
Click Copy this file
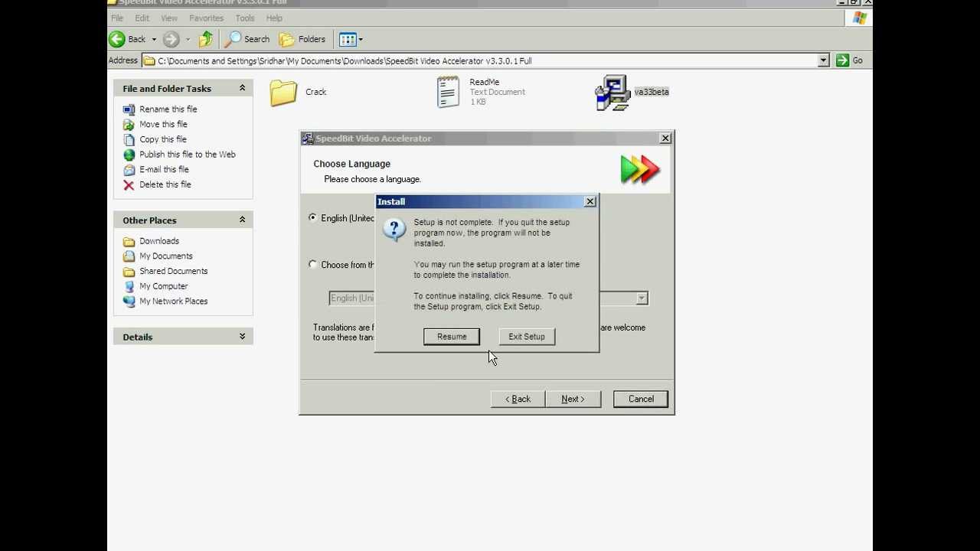click(162, 139)
